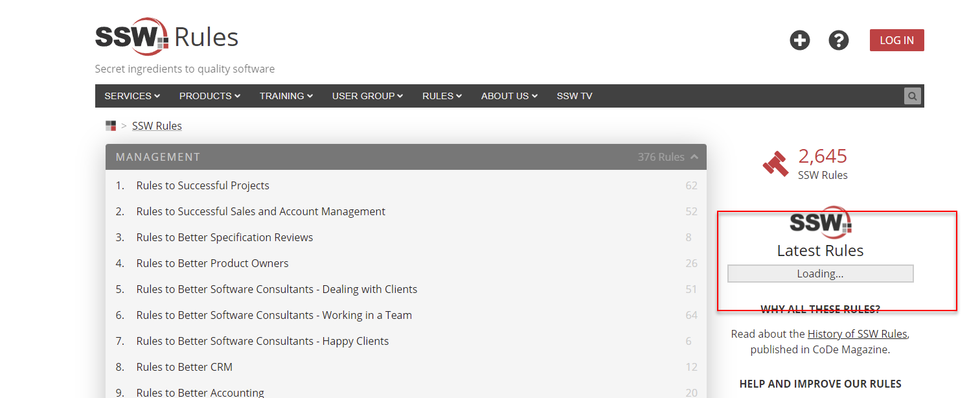Select Rules to Better Product Owners

pos(212,263)
